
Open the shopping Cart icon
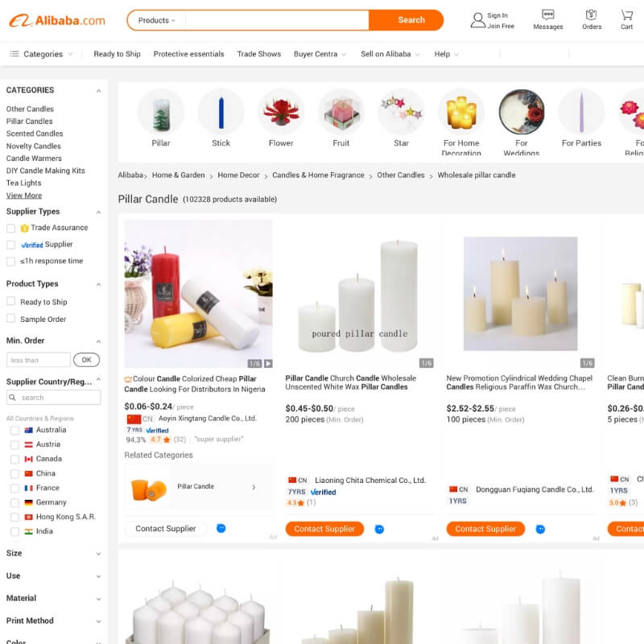pos(626,14)
